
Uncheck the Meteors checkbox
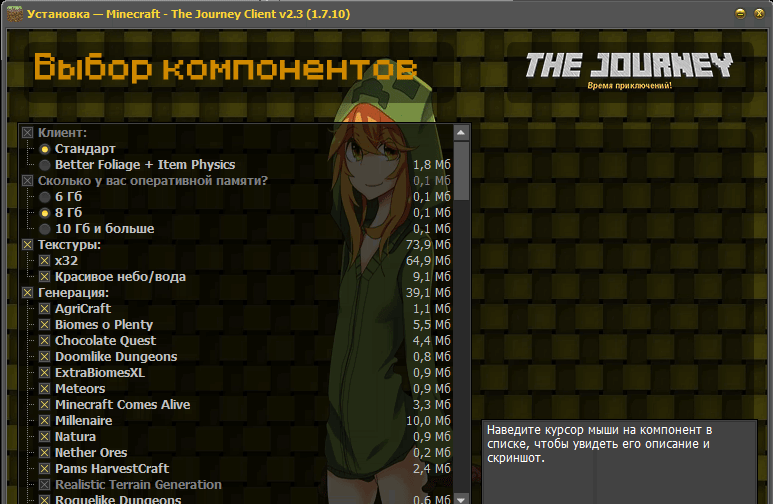pyautogui.click(x=45, y=389)
